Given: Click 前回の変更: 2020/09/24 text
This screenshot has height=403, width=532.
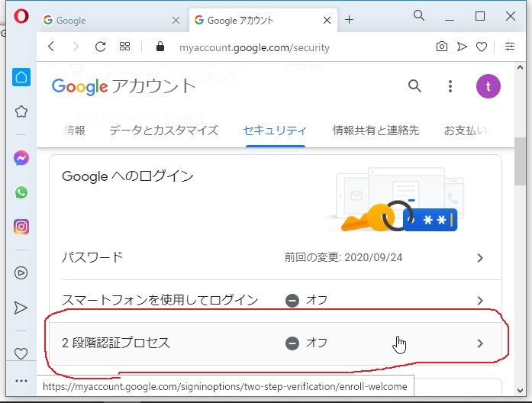Looking at the screenshot, I should (x=343, y=257).
